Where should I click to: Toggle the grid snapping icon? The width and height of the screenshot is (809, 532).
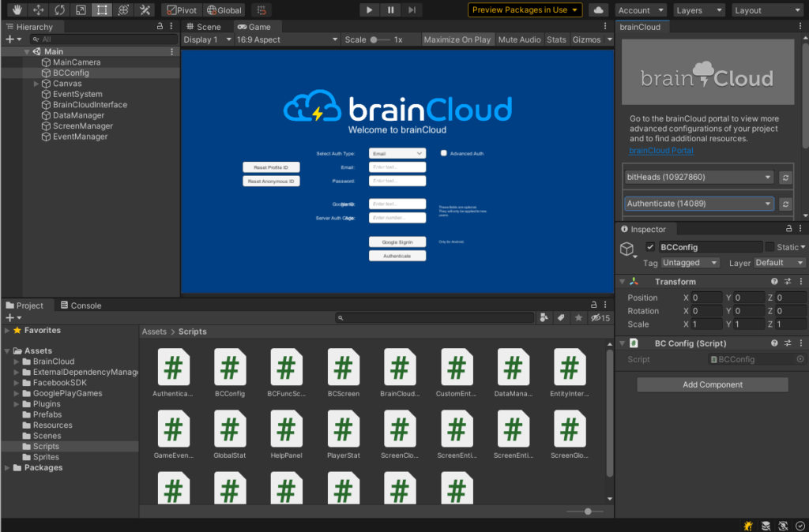click(x=262, y=9)
